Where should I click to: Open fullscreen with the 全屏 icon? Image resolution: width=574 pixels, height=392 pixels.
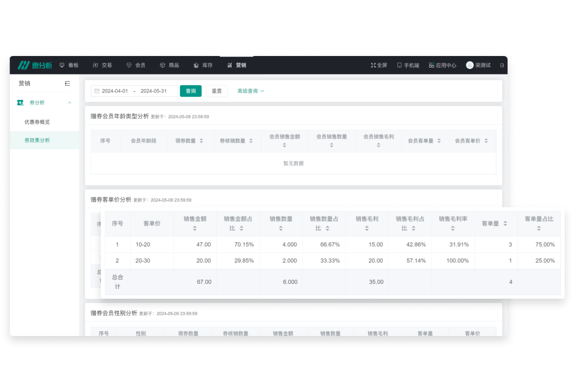373,65
